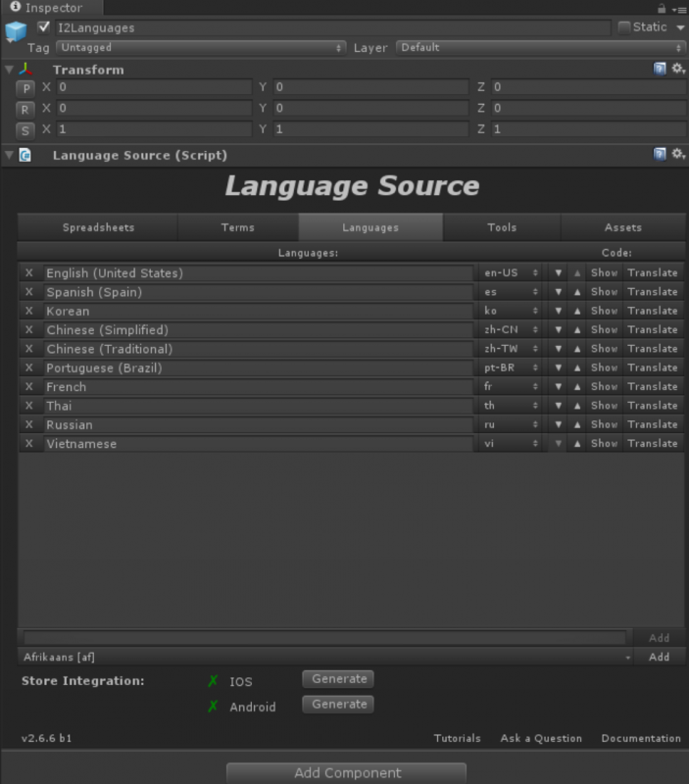Image resolution: width=689 pixels, height=784 pixels.
Task: Open Transform component help icon
Action: [660, 70]
